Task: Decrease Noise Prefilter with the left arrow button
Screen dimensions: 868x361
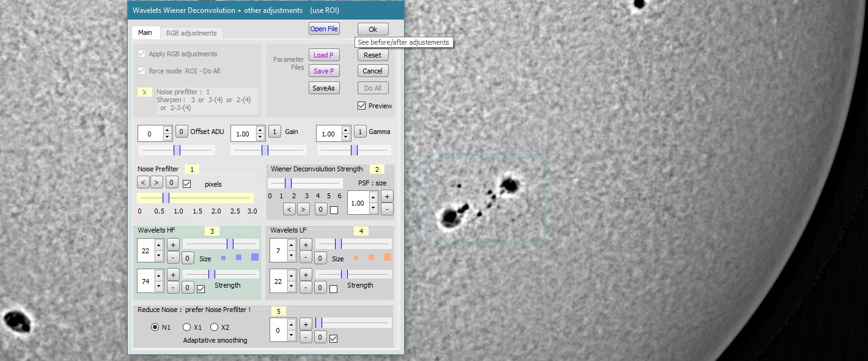Action: coord(143,182)
